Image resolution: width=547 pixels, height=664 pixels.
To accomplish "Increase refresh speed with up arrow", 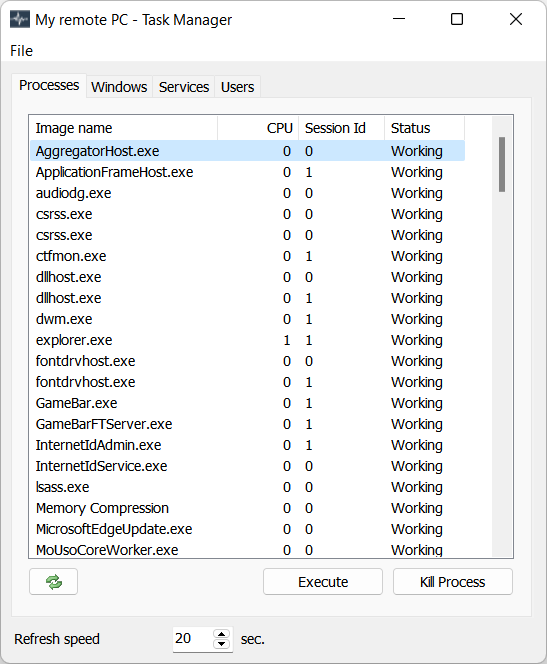I will (x=221, y=634).
